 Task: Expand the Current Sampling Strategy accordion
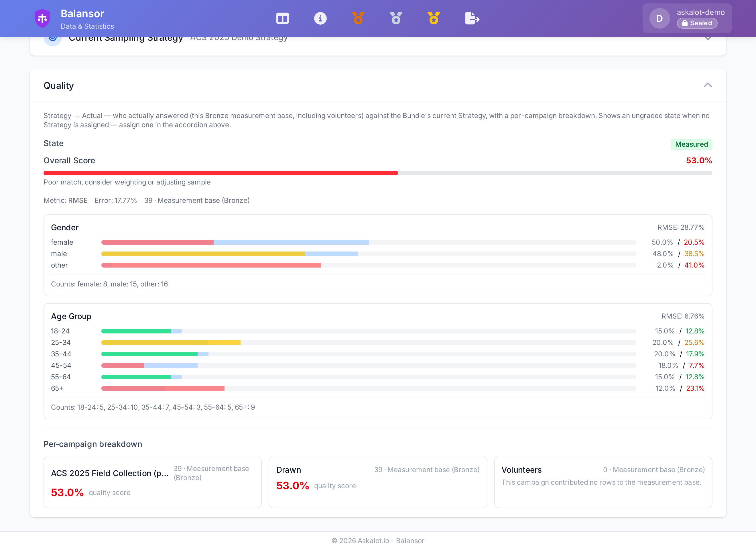(708, 38)
